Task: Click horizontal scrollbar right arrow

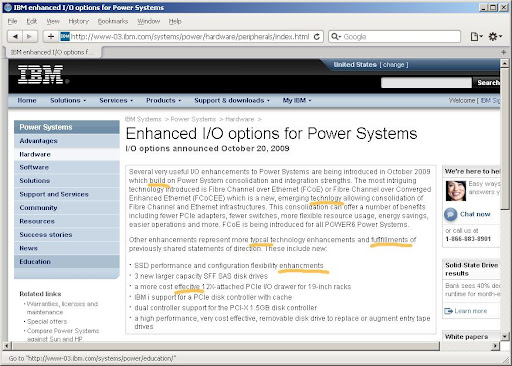Action: [495, 346]
